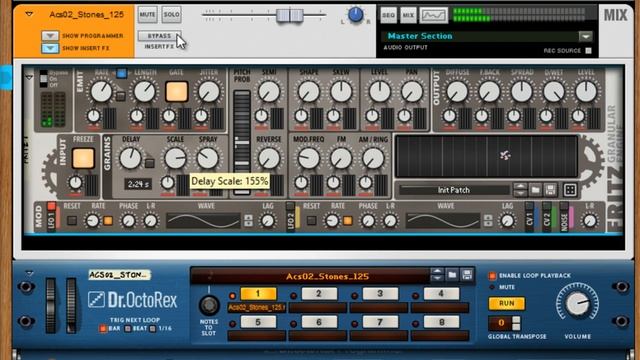This screenshot has width=640, height=360.
Task: Collapse the Acs02_Stones_125 mix channel
Action: tap(29, 14)
